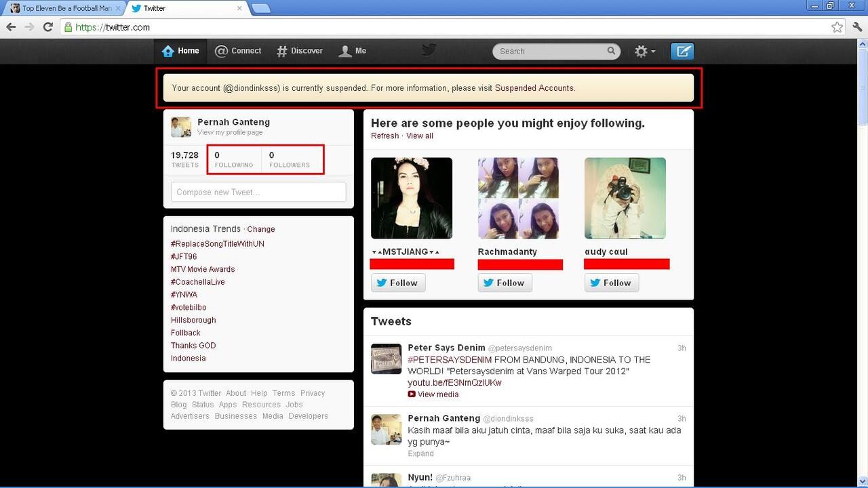Open the Discover navigation item
This screenshot has height=488, width=868.
click(300, 51)
